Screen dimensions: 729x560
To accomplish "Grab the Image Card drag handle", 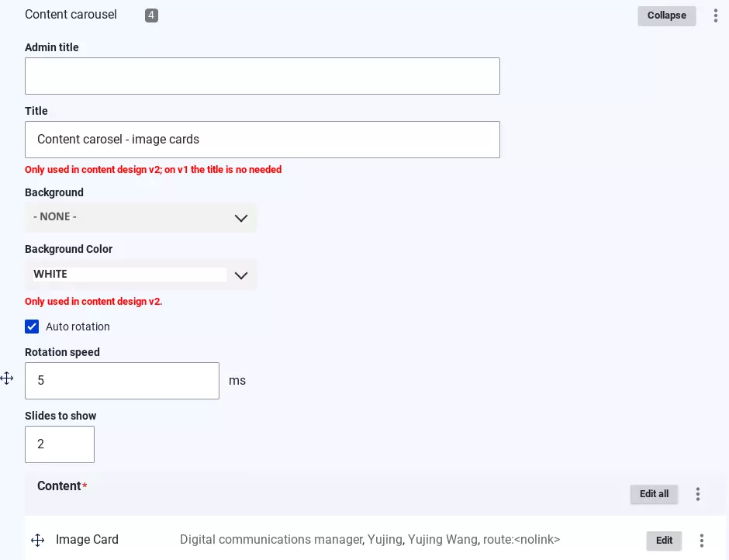I will (37, 540).
